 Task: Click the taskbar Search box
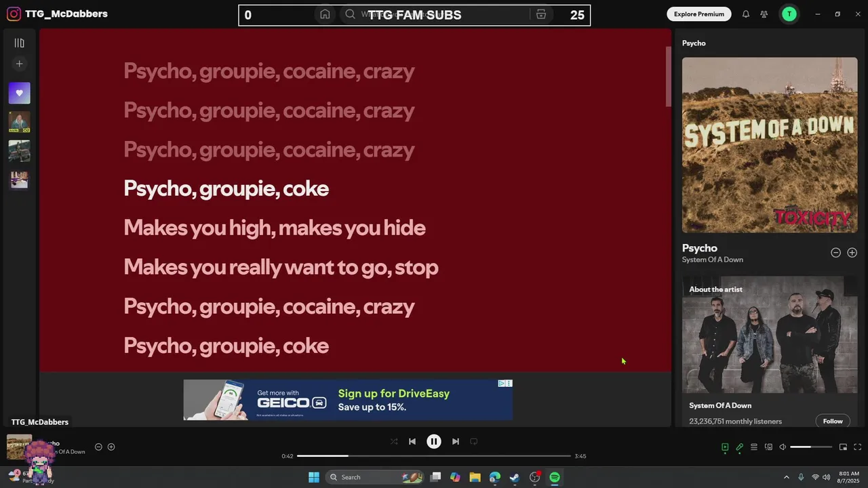(375, 477)
